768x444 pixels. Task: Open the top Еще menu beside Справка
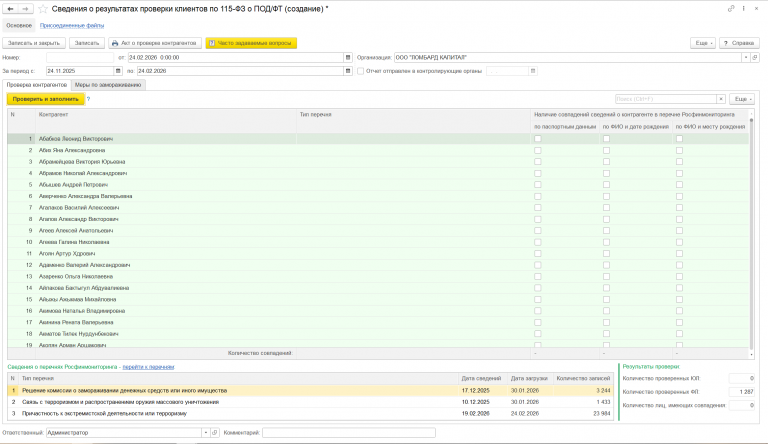703,43
